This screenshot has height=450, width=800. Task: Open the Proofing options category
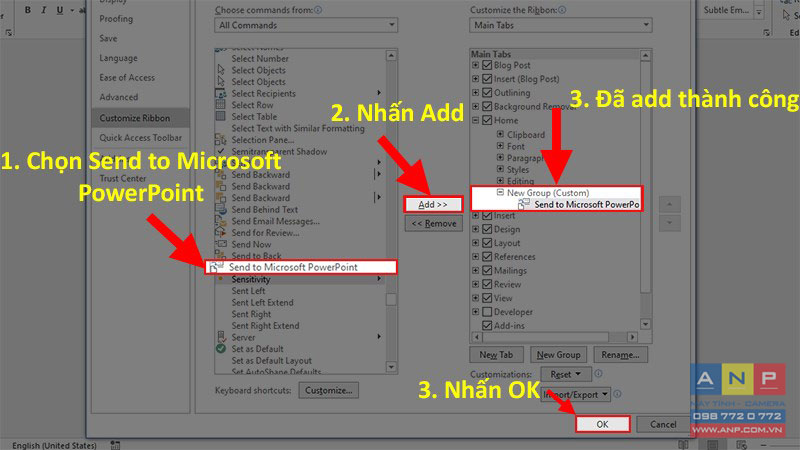coord(116,19)
